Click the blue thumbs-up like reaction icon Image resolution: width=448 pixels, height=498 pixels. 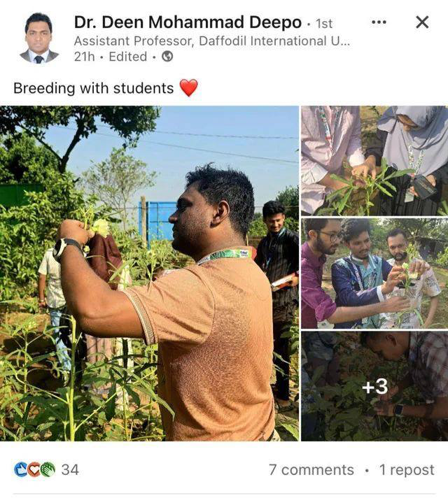pos(21,470)
